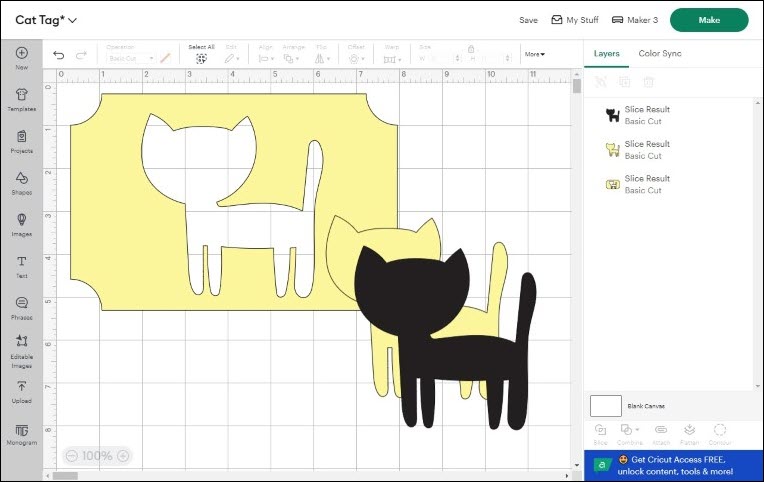The width and height of the screenshot is (764, 482).
Task: Open the More toolbar dropdown
Action: point(535,54)
